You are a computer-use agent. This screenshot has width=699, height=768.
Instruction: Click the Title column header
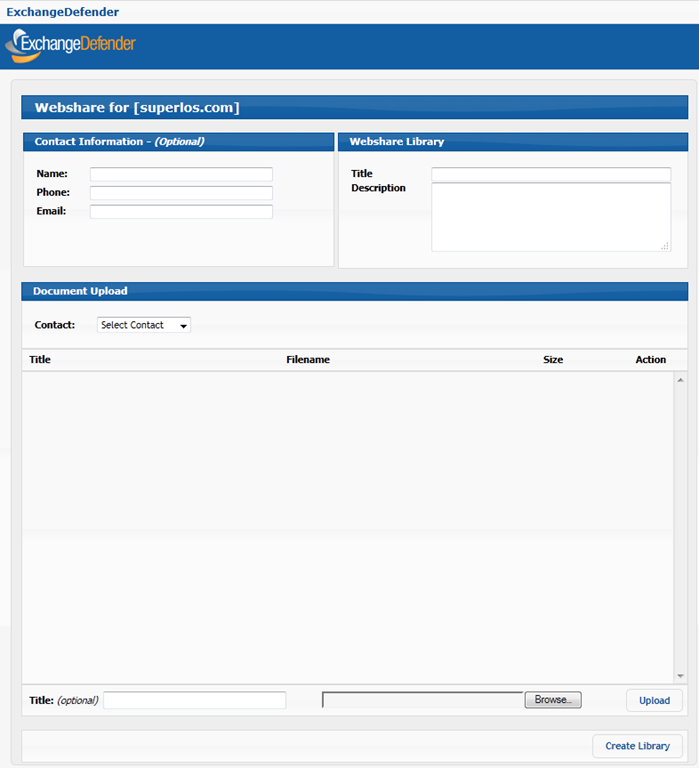[x=40, y=360]
